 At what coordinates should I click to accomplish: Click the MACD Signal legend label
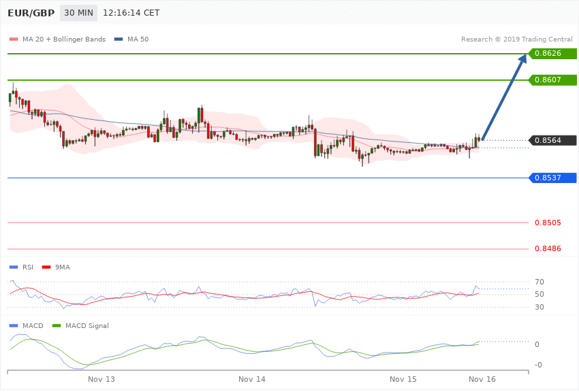pos(87,326)
